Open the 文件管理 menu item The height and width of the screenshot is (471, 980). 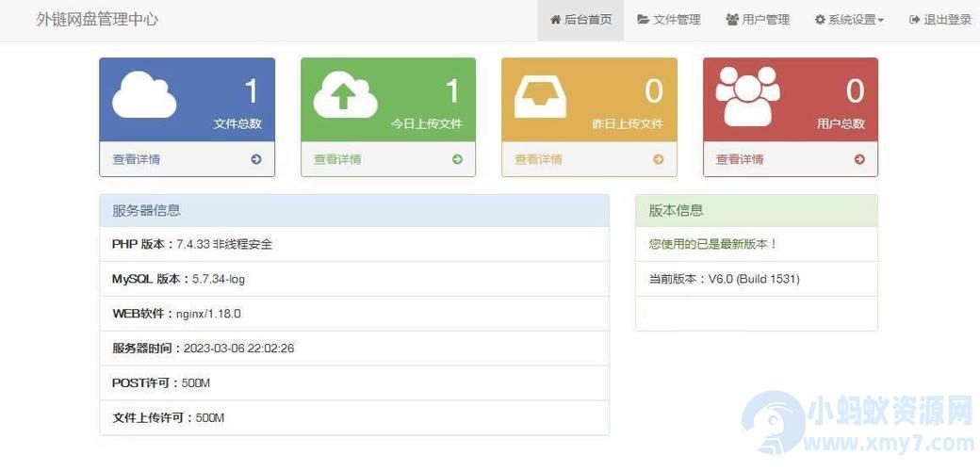669,20
